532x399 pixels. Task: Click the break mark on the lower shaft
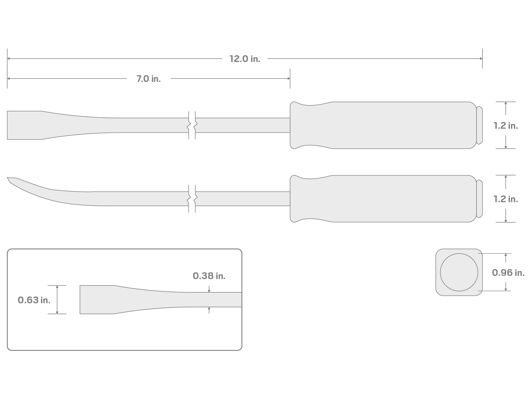point(192,199)
